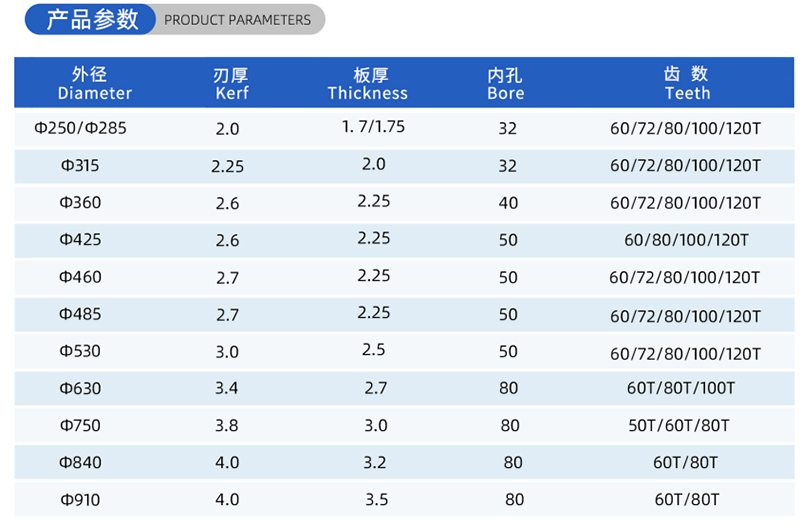Select the 齿数 Teeth column header
Viewport: 800px width, 526px height.
pyautogui.click(x=687, y=83)
